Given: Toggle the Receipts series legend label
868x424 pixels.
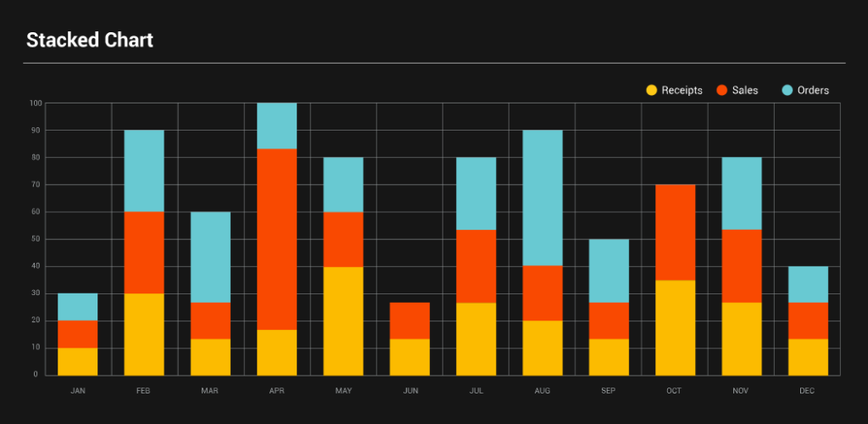Looking at the screenshot, I should click(682, 90).
